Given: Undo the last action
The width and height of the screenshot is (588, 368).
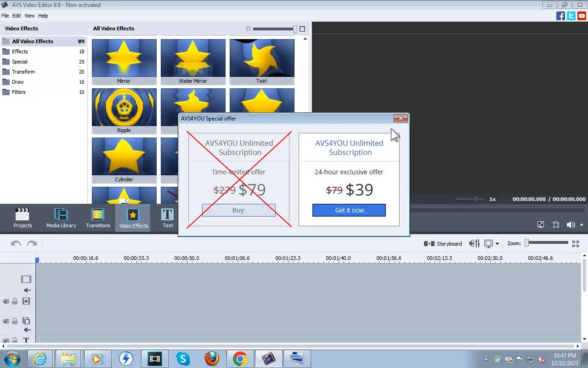Looking at the screenshot, I should [16, 244].
